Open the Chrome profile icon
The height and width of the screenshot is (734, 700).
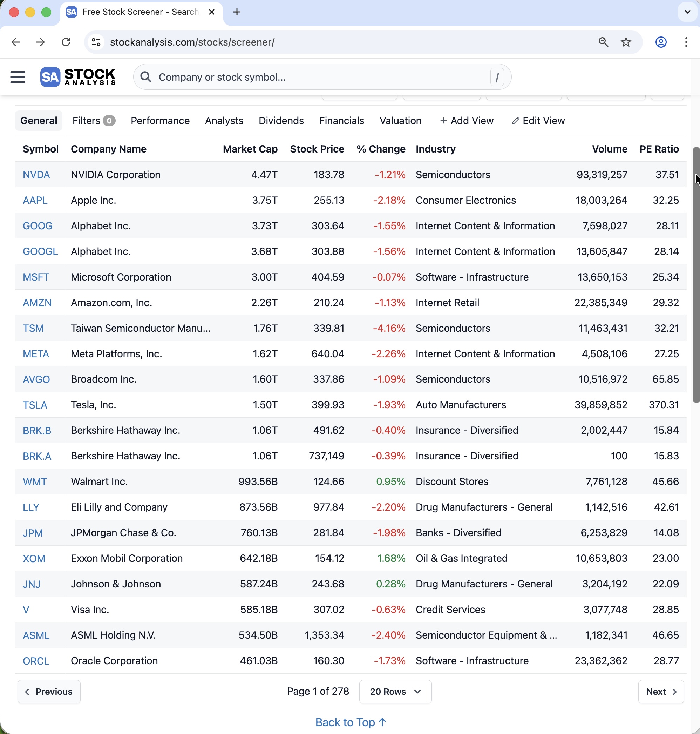point(660,42)
